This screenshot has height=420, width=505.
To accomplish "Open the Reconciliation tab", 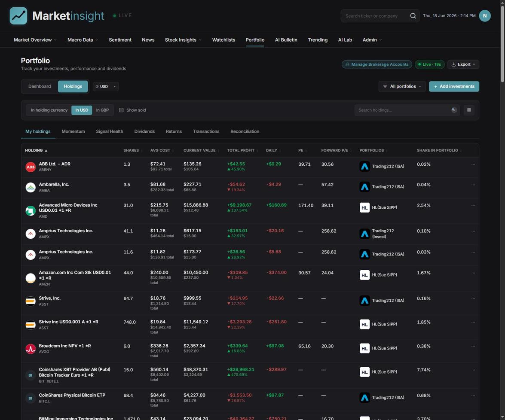I will pos(245,131).
